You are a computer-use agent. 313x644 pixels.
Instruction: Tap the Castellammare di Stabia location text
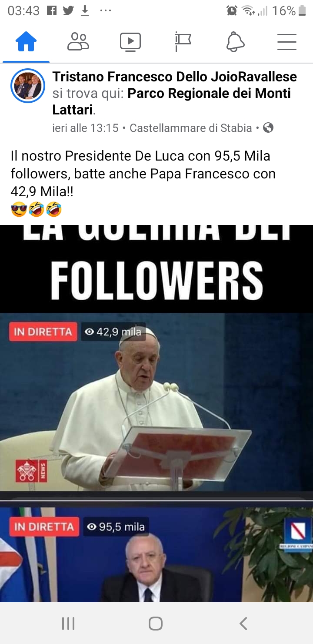click(191, 128)
